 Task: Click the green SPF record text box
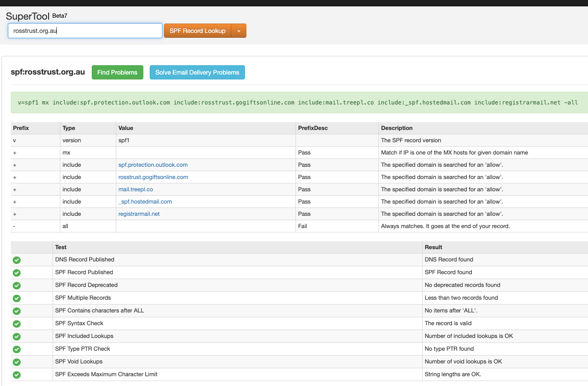[x=298, y=103]
